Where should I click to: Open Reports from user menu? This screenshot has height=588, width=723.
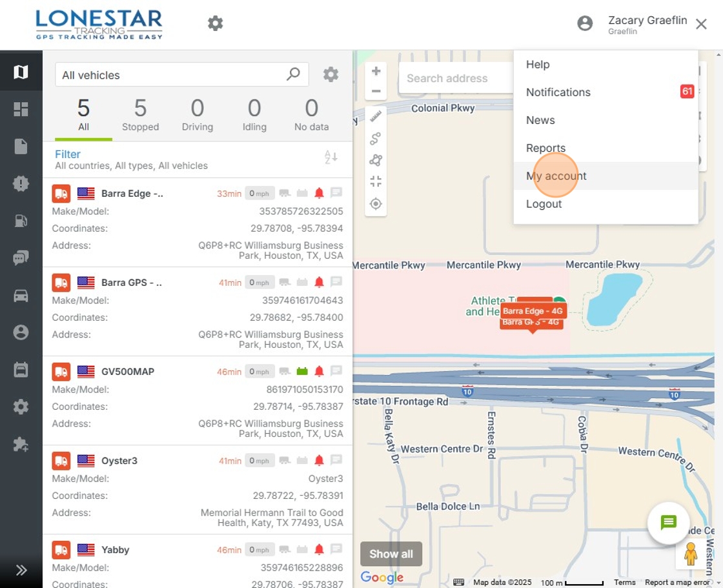pos(606,148)
